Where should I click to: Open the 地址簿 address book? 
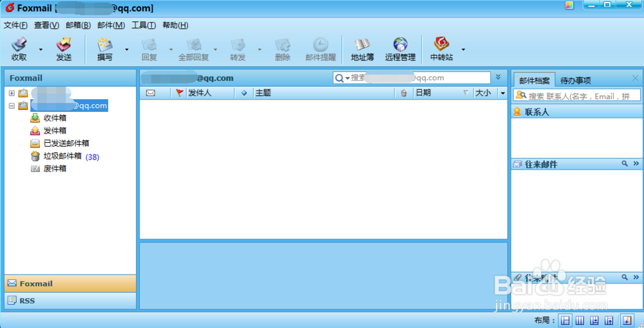pyautogui.click(x=362, y=49)
